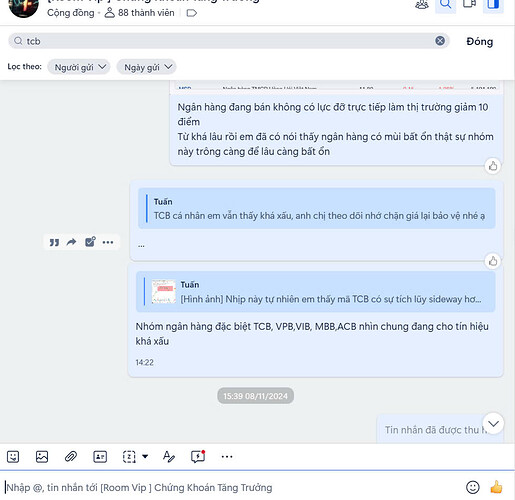The height and width of the screenshot is (500, 515).
Task: Attach a file with the paperclip icon
Action: tap(71, 456)
